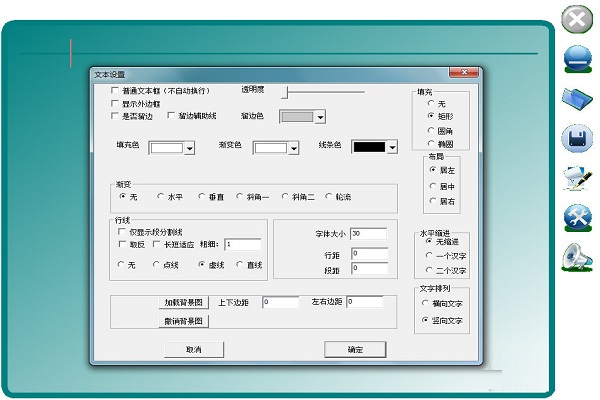Close the 文本设置 dialog
The height and width of the screenshot is (400, 600).
pyautogui.click(x=464, y=72)
